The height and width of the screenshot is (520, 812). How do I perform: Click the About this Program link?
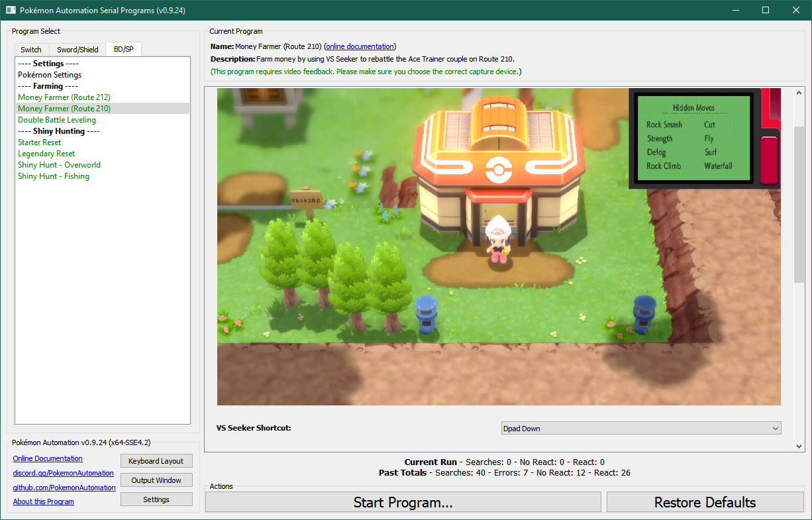coord(44,501)
